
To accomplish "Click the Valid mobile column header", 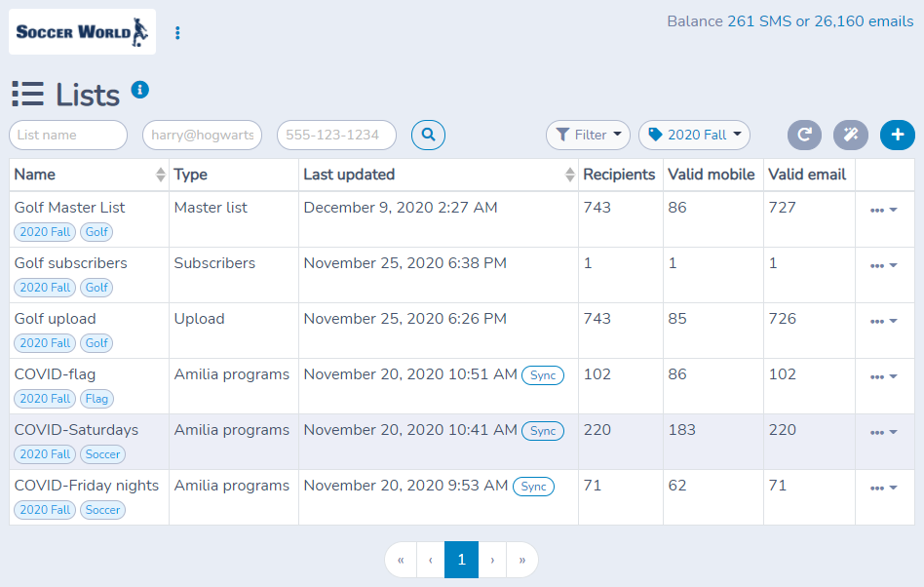I will click(x=712, y=175).
